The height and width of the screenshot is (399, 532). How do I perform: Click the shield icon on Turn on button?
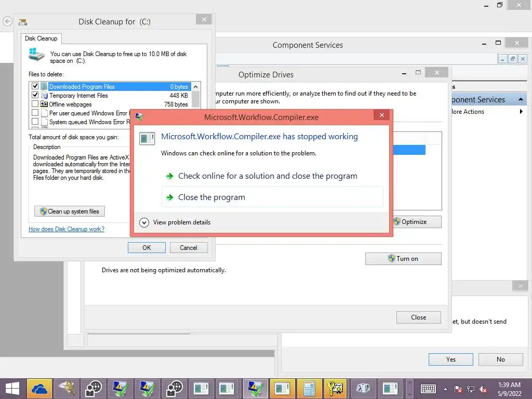click(392, 259)
